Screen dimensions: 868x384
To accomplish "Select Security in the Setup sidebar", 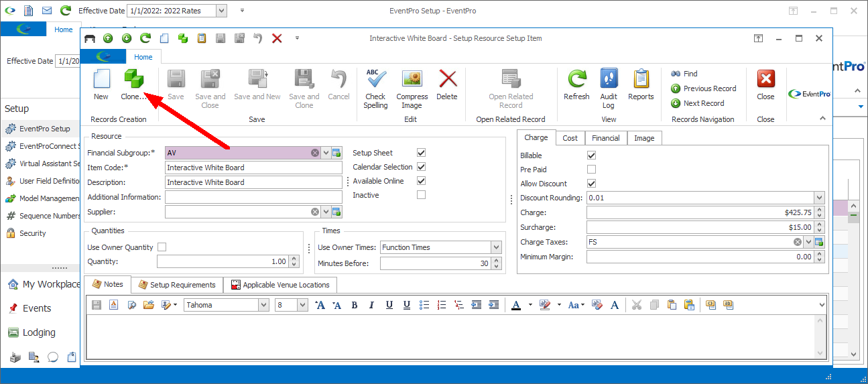I will 33,233.
